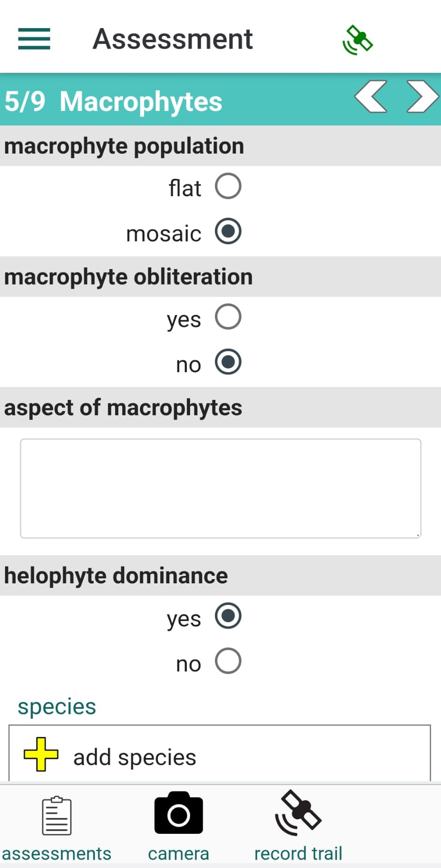Image resolution: width=441 pixels, height=868 pixels.
Task: Go to previous assessment page arrow
Action: 371,97
